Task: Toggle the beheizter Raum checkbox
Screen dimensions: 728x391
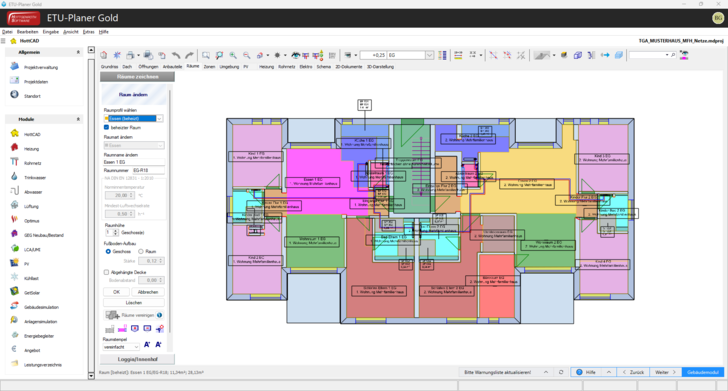Action: pyautogui.click(x=106, y=127)
